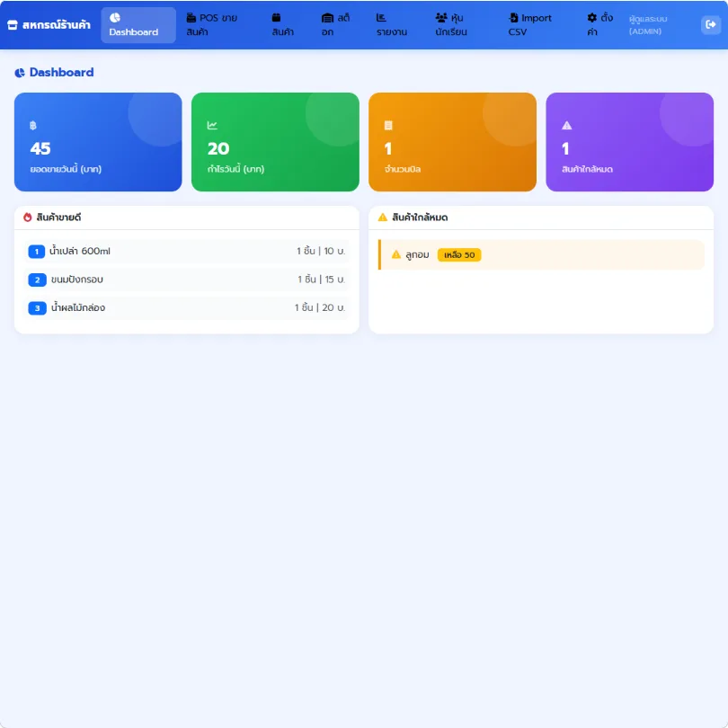Click the pie chart icon beside Dashboard heading

20,73
